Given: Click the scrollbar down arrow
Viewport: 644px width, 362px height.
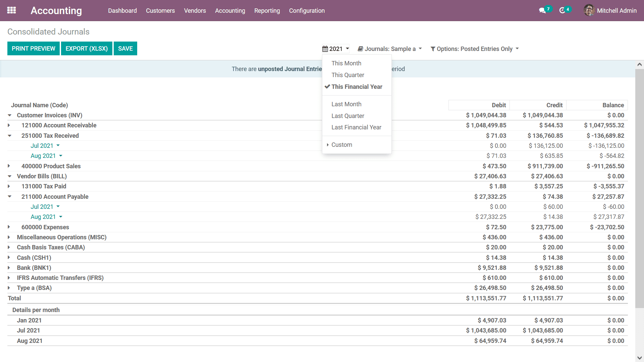Looking at the screenshot, I should [x=639, y=358].
